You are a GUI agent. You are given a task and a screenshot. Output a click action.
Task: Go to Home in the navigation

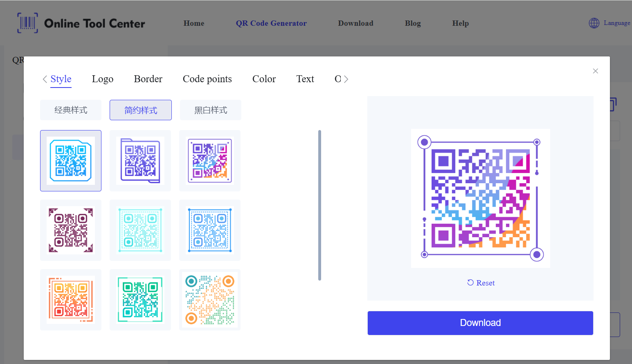[194, 23]
